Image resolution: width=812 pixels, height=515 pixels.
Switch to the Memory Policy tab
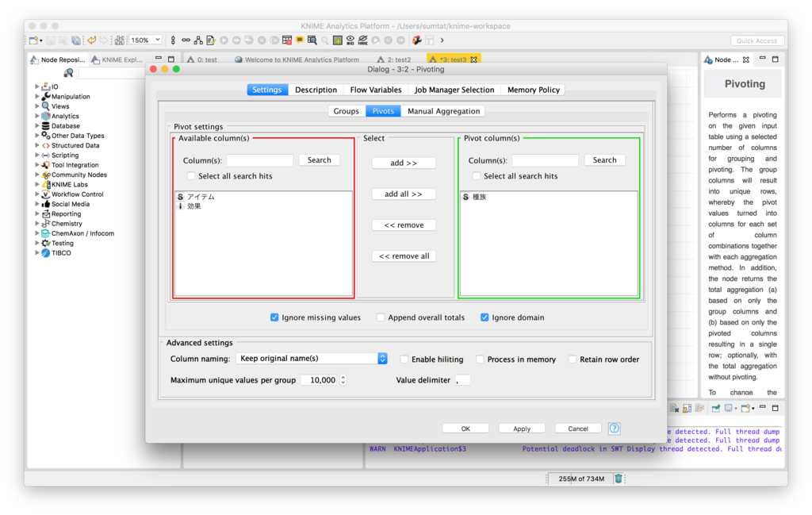[532, 89]
